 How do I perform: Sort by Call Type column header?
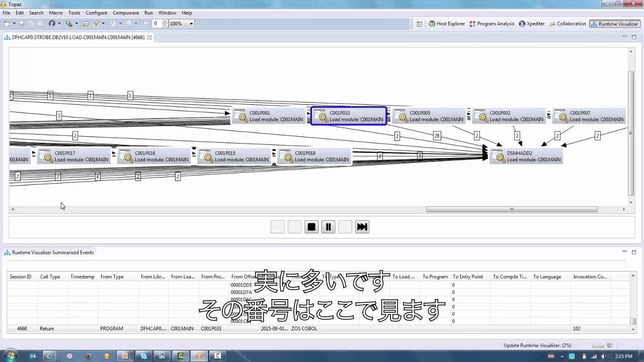pyautogui.click(x=50, y=277)
